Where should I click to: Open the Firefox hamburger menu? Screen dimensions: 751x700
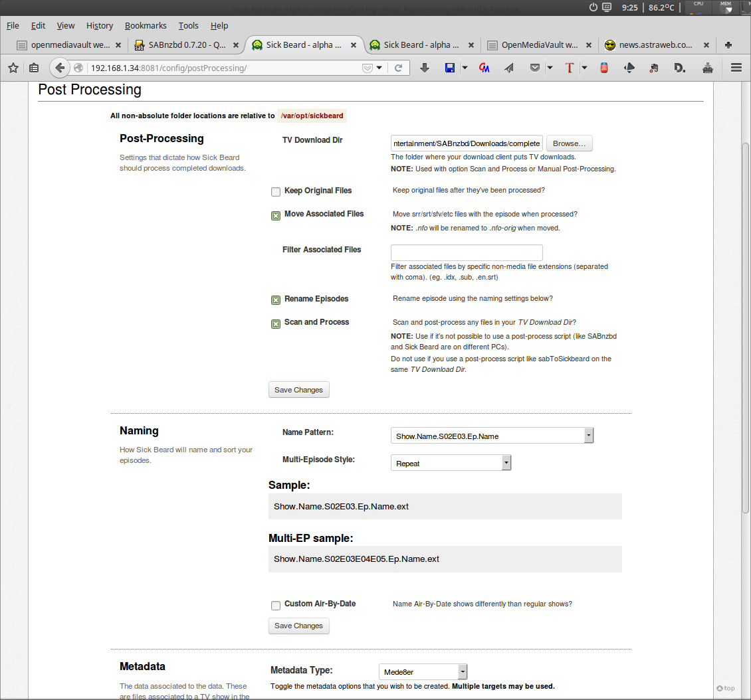coord(736,68)
